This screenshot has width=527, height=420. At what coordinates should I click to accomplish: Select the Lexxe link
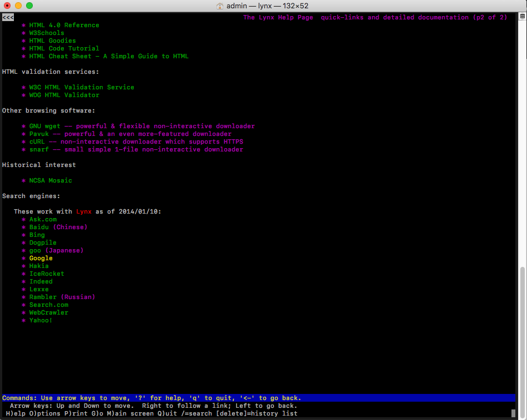[39, 289]
